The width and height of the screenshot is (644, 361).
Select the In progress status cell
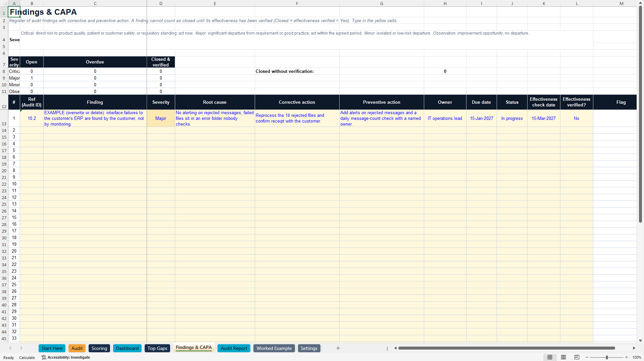click(512, 118)
